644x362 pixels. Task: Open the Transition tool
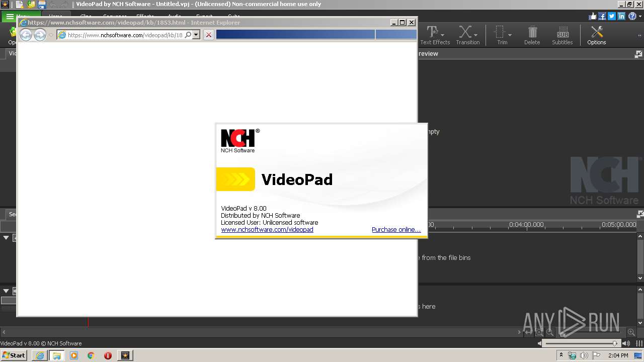467,35
